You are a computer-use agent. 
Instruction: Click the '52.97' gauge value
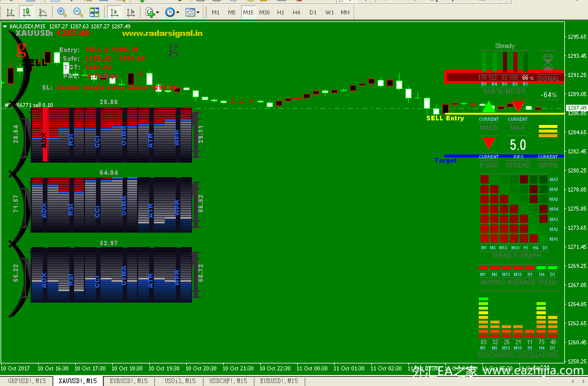coord(109,243)
